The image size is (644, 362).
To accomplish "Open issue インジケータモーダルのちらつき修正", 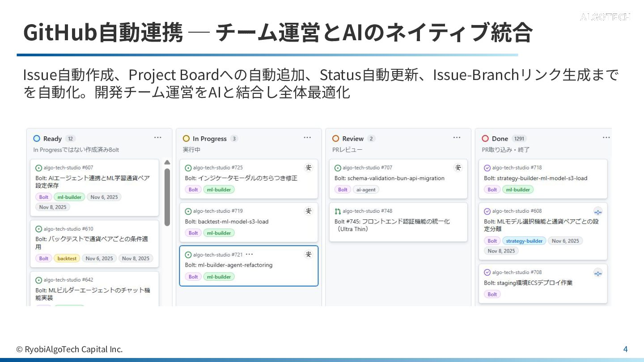I will pyautogui.click(x=241, y=178).
